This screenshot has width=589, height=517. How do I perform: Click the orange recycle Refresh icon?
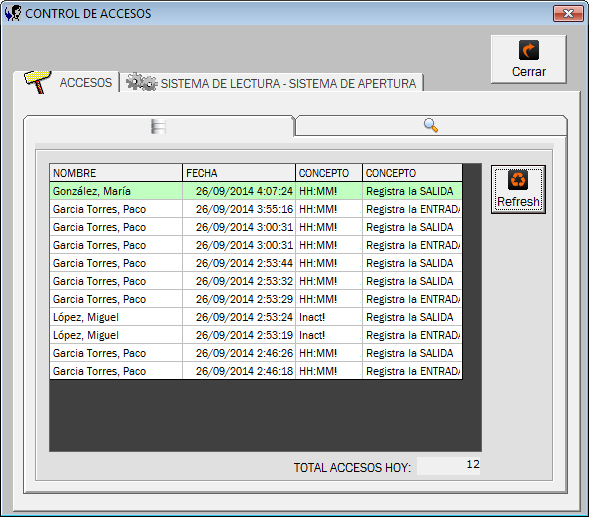(x=518, y=180)
